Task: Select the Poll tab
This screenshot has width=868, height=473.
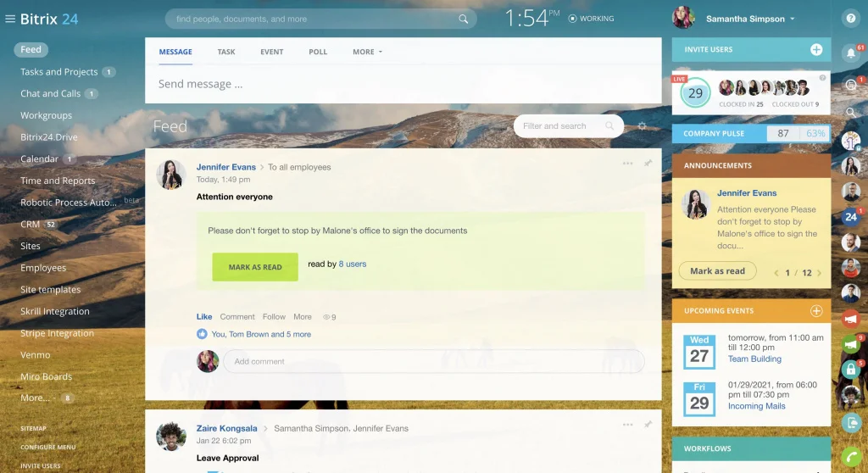Action: click(x=318, y=52)
